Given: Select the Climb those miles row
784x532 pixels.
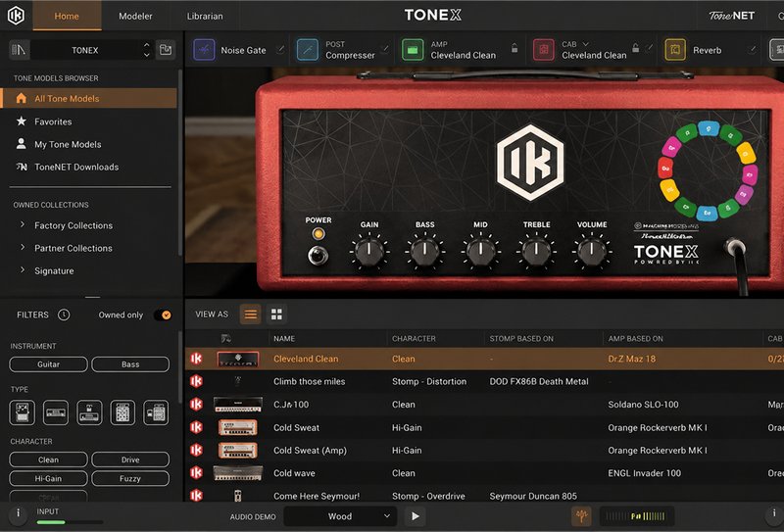Looking at the screenshot, I should [x=484, y=381].
